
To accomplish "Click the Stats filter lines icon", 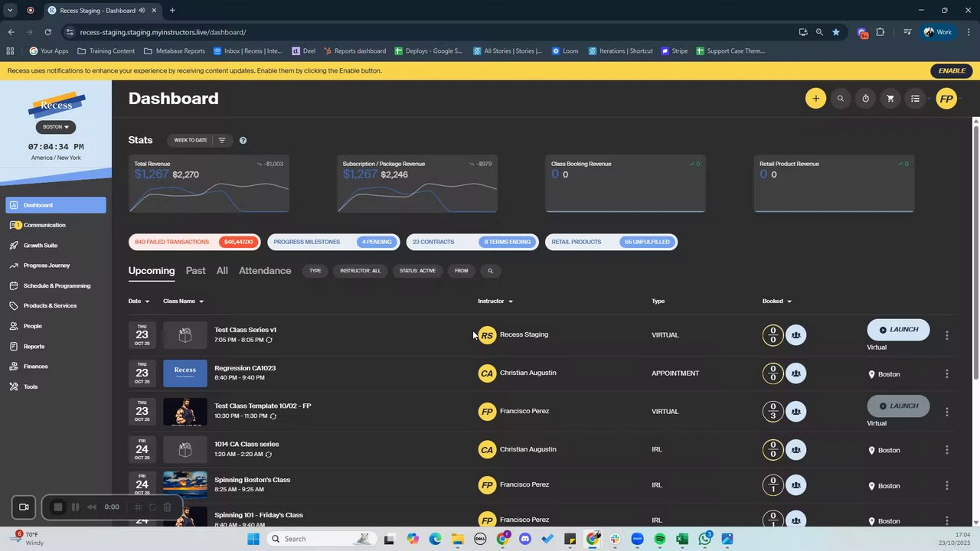I will point(222,140).
